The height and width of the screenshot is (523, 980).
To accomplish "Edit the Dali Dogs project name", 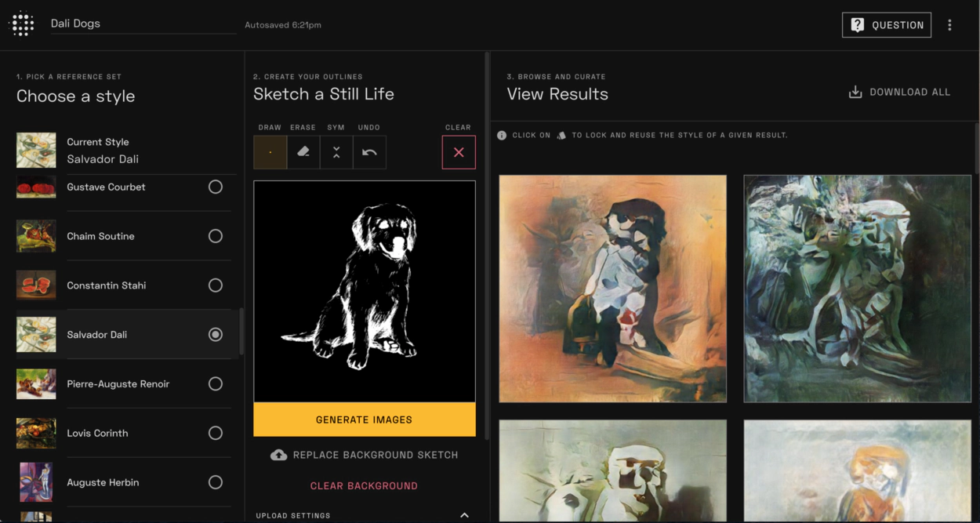I will 141,24.
